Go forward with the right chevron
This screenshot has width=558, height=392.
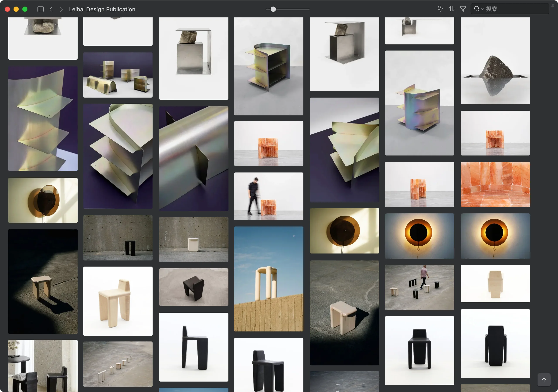61,9
